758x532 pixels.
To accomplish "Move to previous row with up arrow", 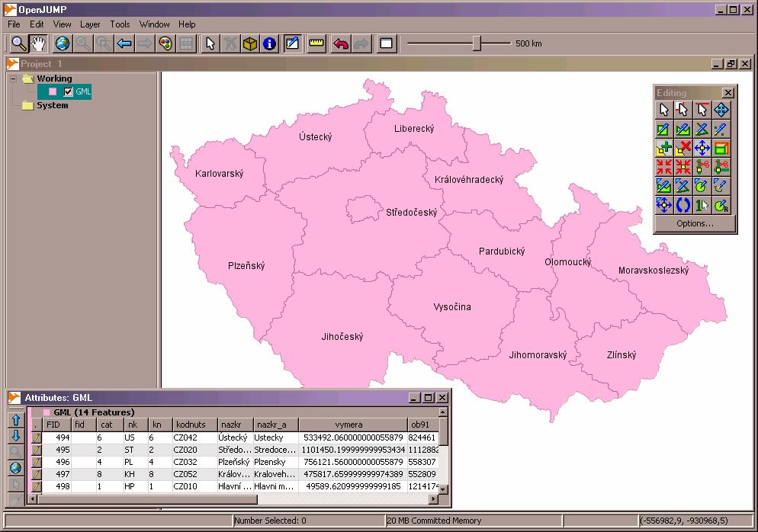I will (x=15, y=421).
